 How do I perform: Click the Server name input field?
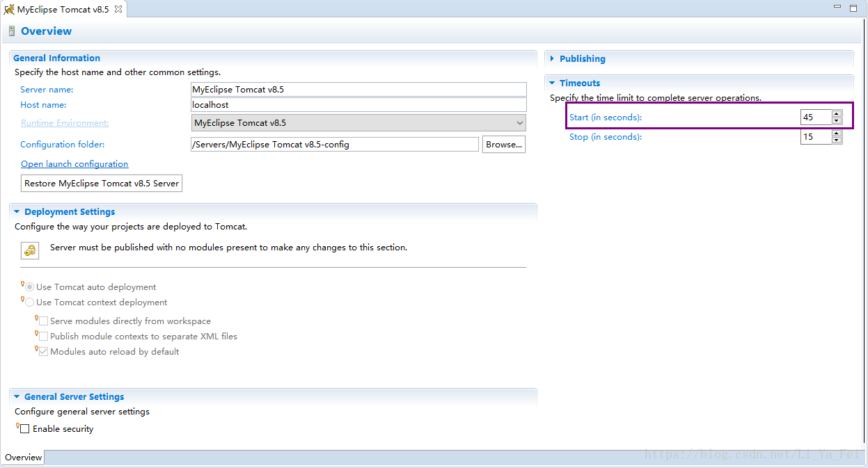pyautogui.click(x=359, y=90)
